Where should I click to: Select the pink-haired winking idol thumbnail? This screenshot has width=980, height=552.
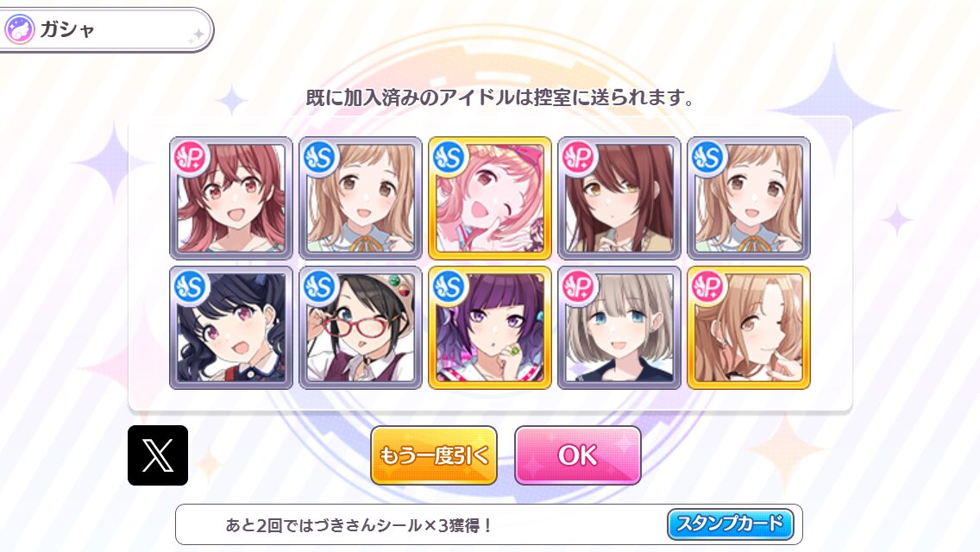point(490,198)
